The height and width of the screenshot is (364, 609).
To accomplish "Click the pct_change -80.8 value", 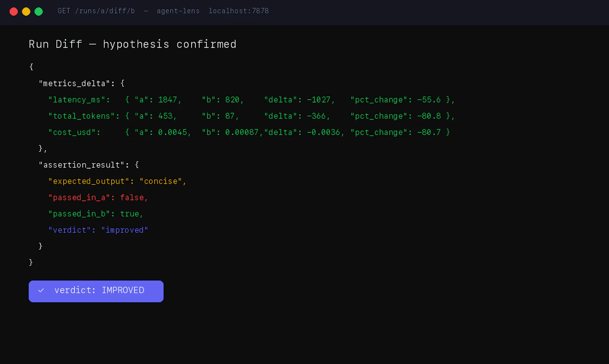I will pyautogui.click(x=429, y=116).
